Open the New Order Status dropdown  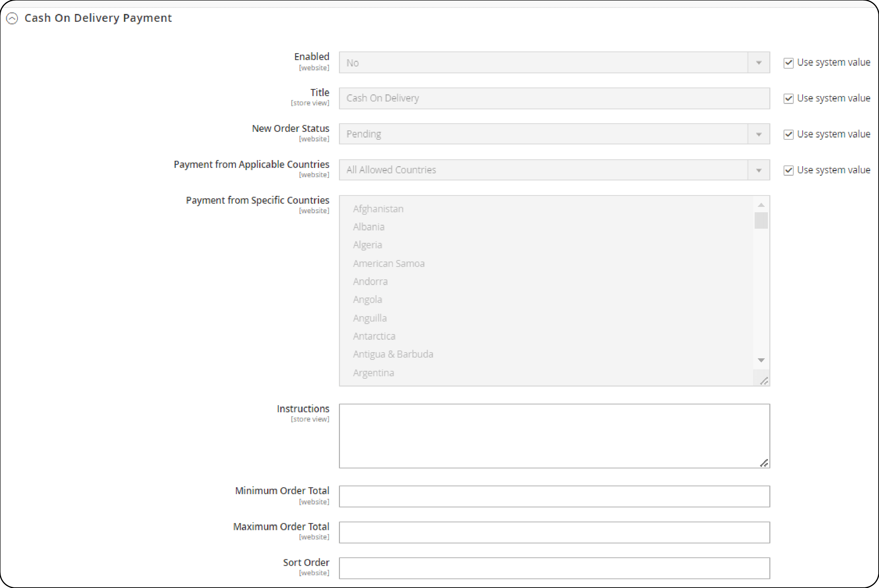[x=554, y=134]
